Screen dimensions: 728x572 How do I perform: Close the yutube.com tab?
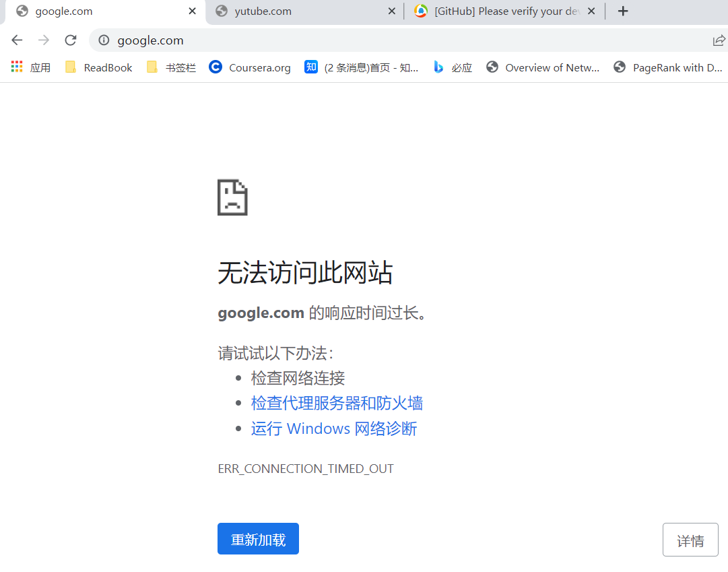[x=392, y=11]
